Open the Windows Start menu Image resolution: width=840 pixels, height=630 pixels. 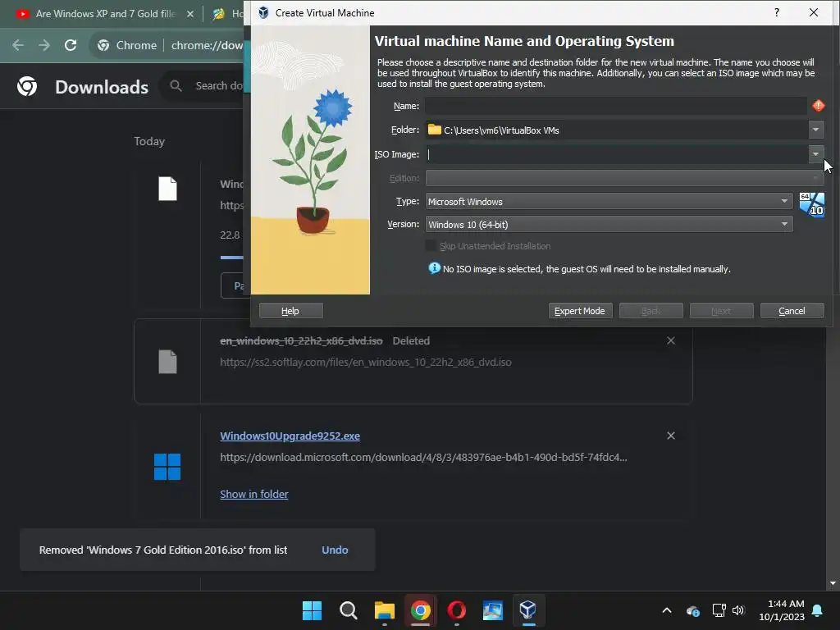coord(312,610)
